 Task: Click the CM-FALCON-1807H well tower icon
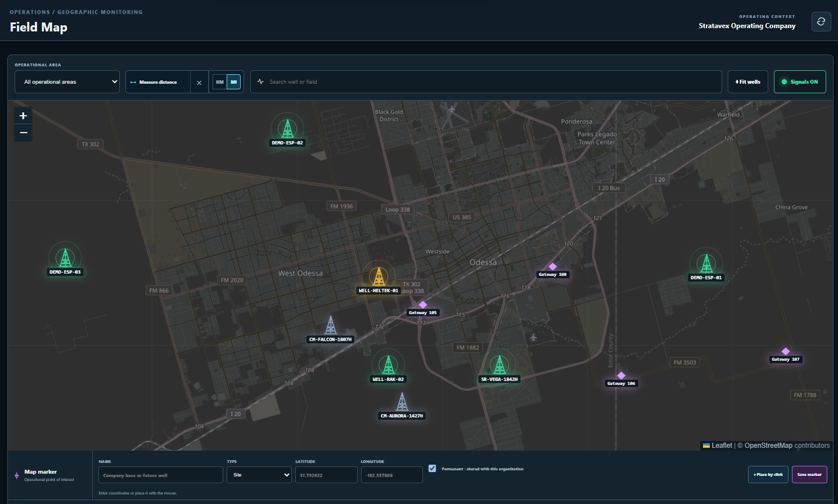(331, 325)
